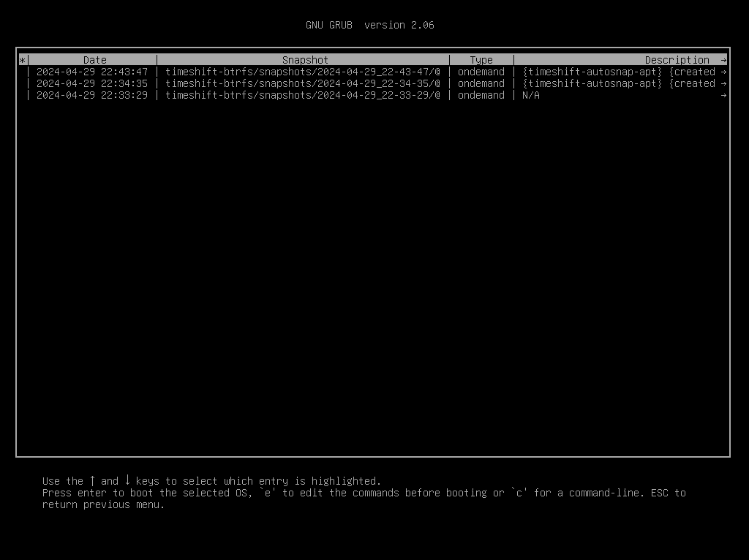
Task: Click 'ondemand' type in the 22:43:47 row
Action: 481,72
